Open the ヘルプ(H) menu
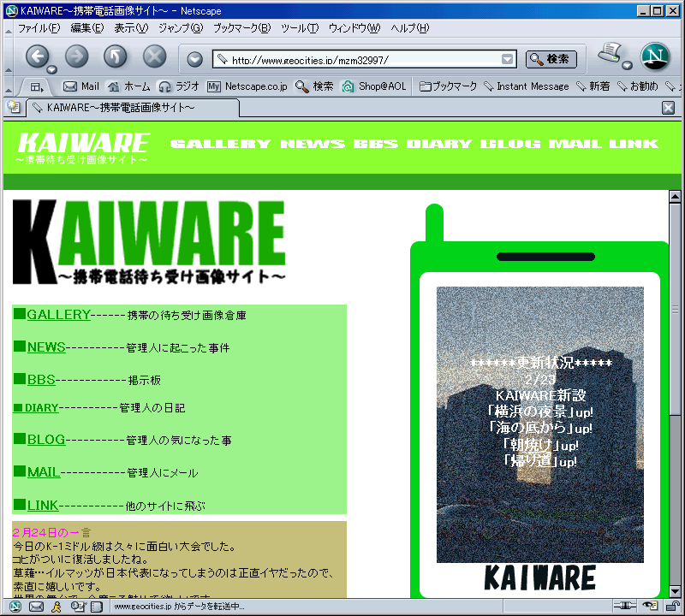Viewport: 685px width, 616px height. (410, 28)
